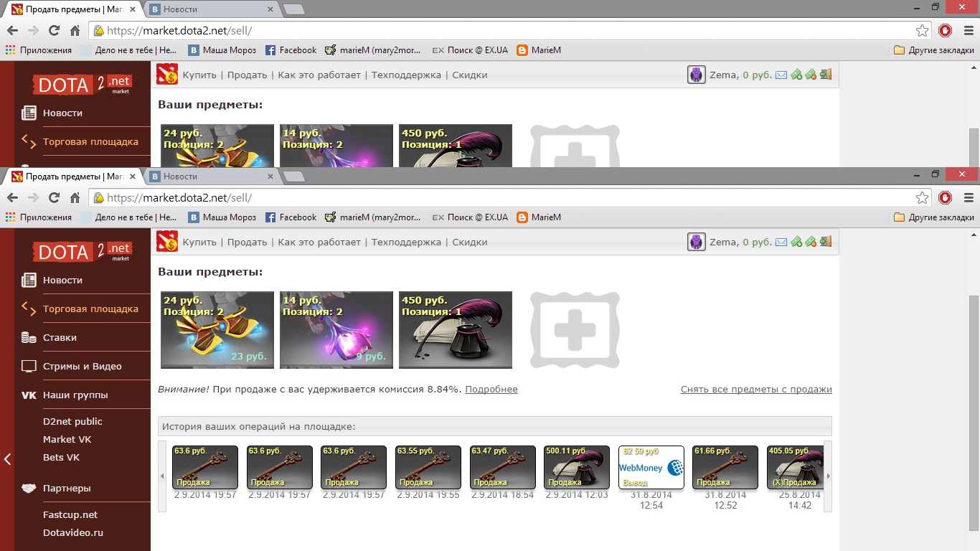Image resolution: width=980 pixels, height=551 pixels.
Task: Select Торговая площадка in lower window sidebar
Action: coord(90,309)
